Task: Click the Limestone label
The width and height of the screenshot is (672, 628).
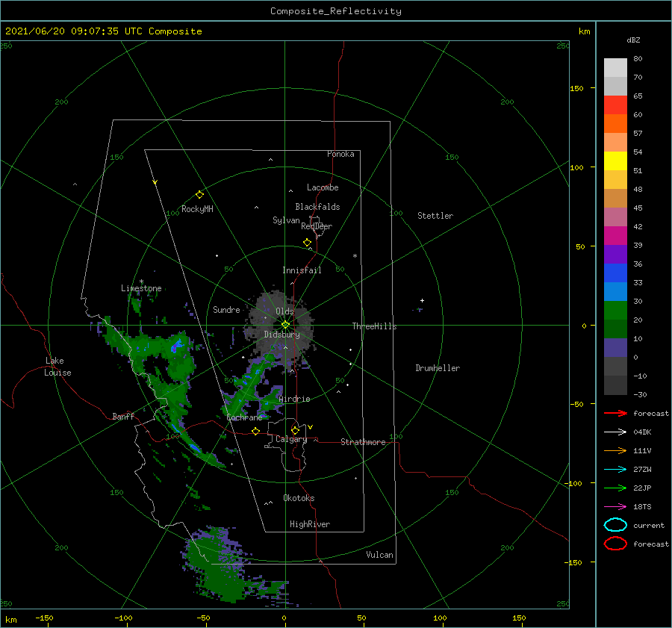Action: coord(141,288)
